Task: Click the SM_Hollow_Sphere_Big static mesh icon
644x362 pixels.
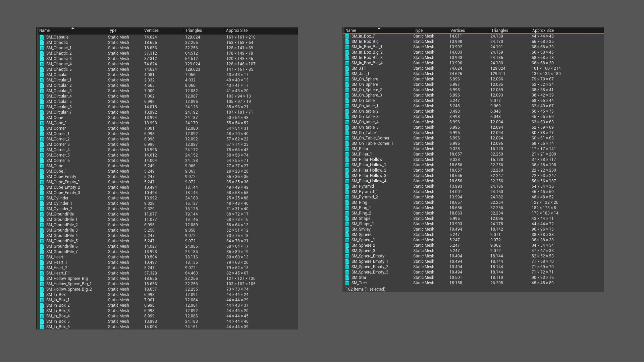Action: 42,278
